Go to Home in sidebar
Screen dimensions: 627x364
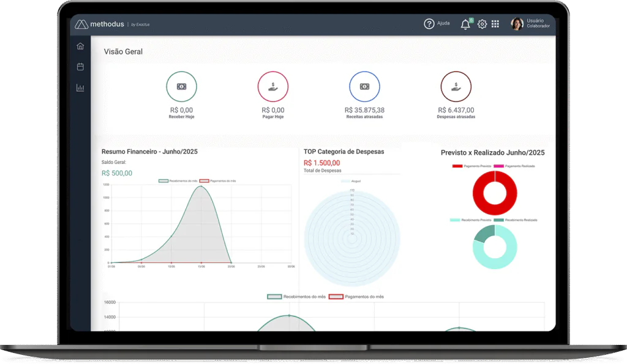coord(80,46)
